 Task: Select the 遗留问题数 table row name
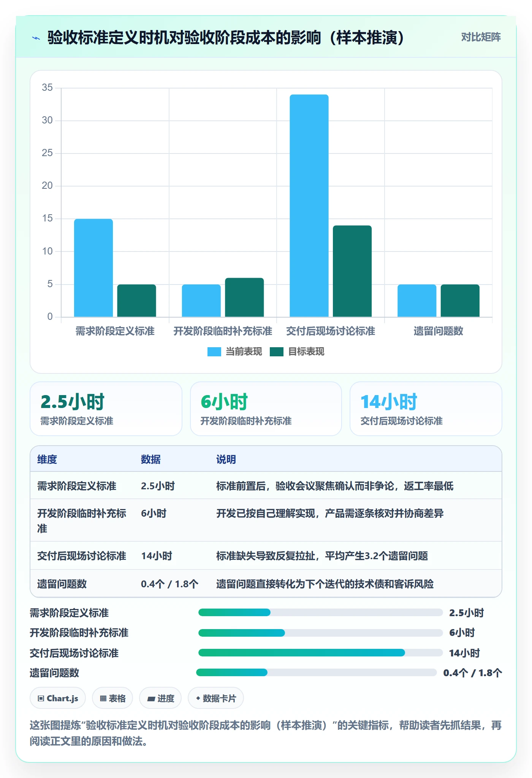point(62,584)
